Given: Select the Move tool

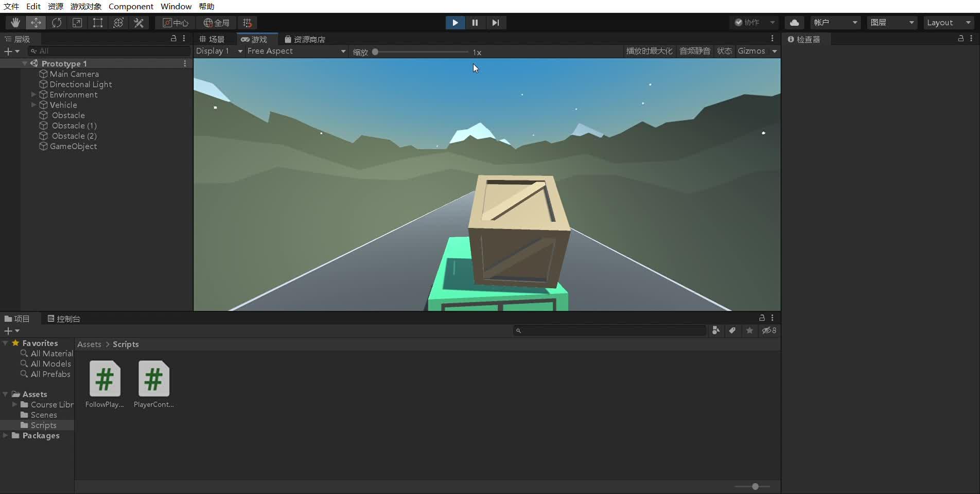Looking at the screenshot, I should (36, 23).
